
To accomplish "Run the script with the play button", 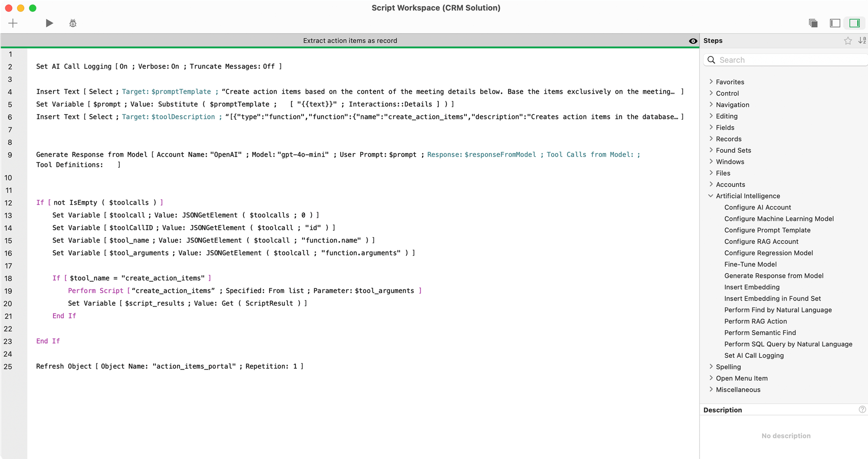I will click(49, 23).
